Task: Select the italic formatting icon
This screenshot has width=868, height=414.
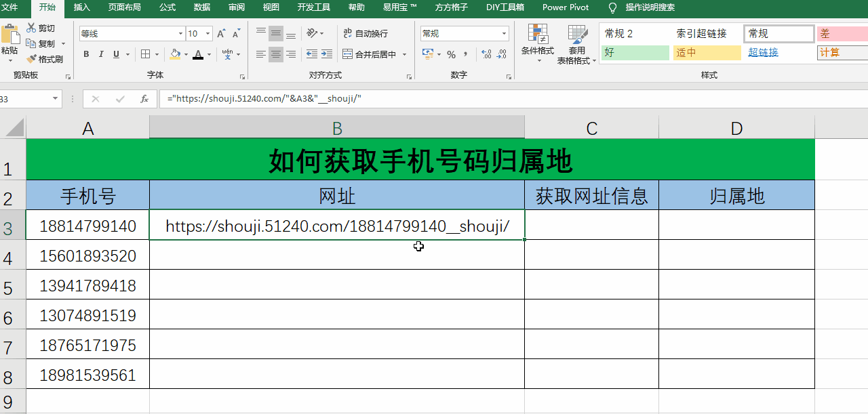Action: tap(100, 54)
